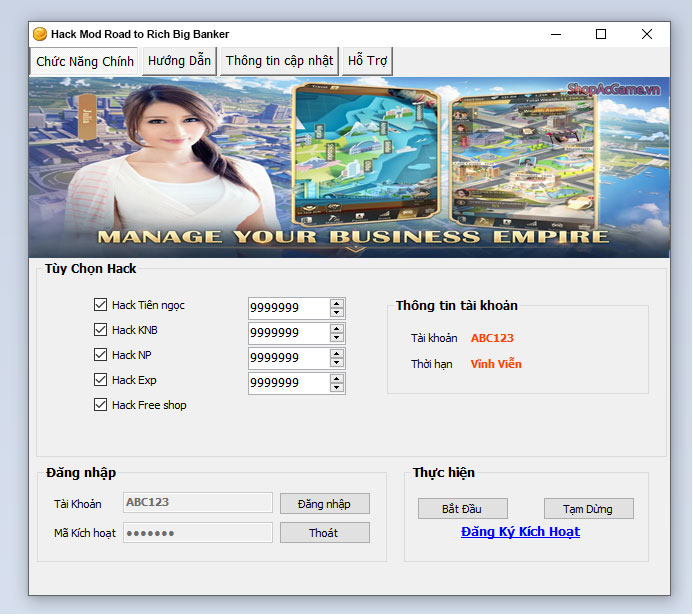The image size is (693, 616).
Task: Decrease Hack Tiên ngọc value with down arrow
Action: (x=337, y=312)
